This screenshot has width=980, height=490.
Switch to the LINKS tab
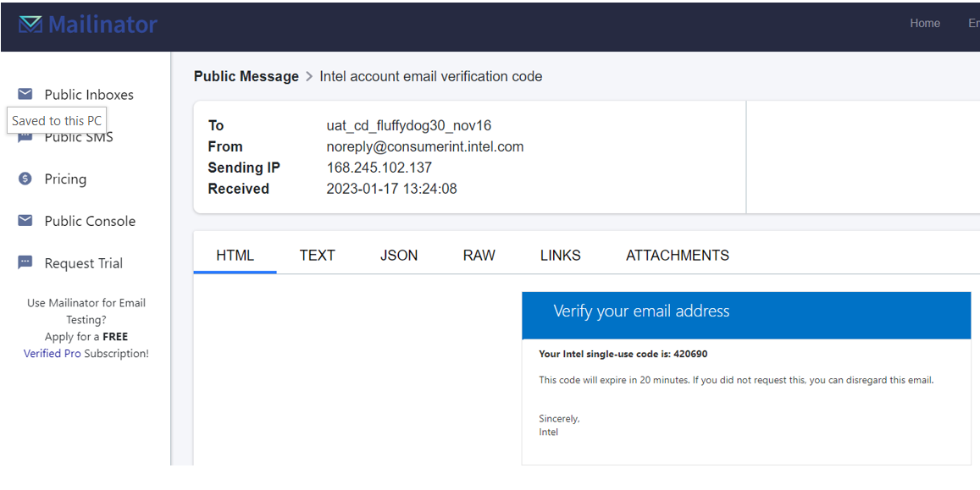[561, 256]
